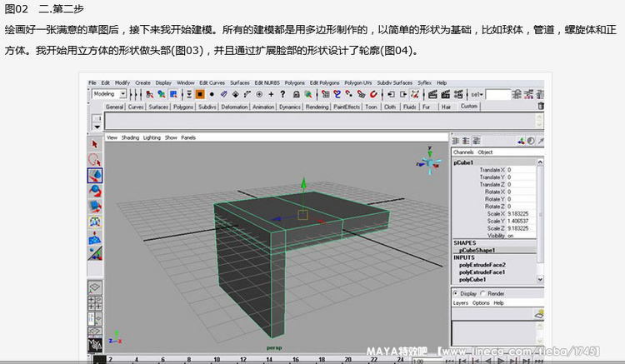
Task: Click the channel box manipulator color icon
Action: pos(521,141)
